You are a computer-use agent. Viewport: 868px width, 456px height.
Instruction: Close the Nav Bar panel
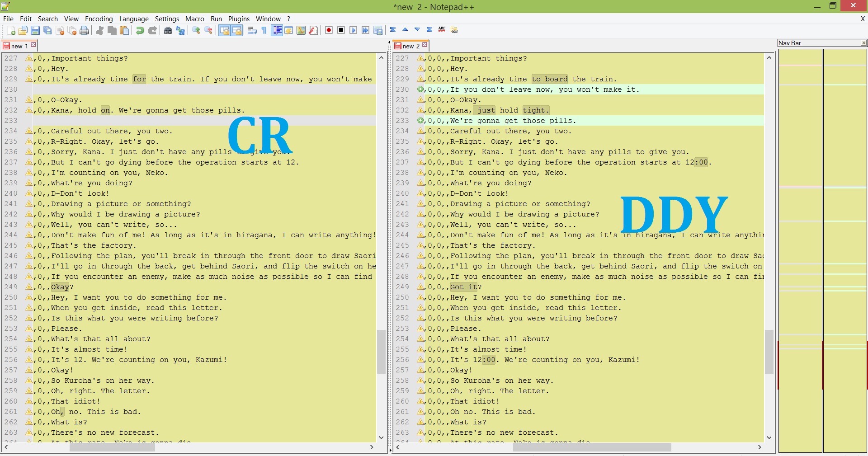point(864,43)
